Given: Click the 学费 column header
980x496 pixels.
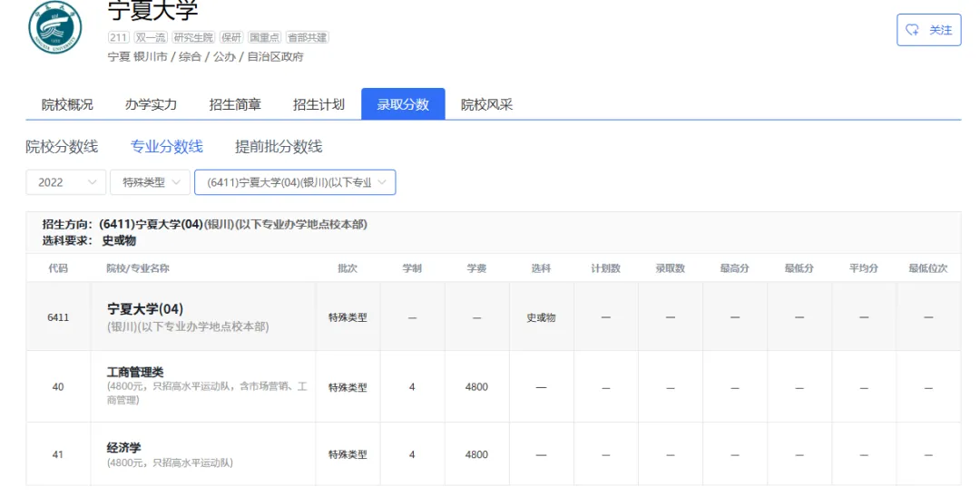Looking at the screenshot, I should coord(476,268).
